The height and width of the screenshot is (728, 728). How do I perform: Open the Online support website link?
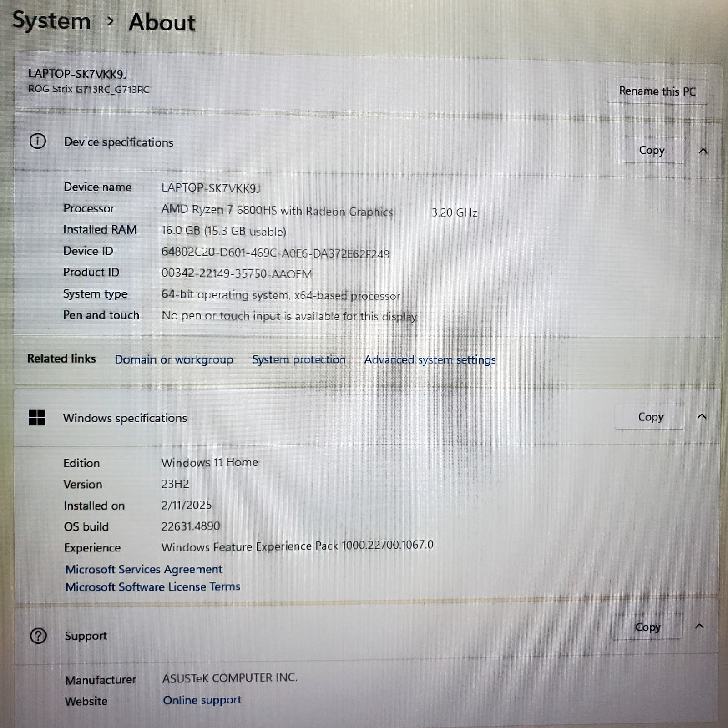click(x=202, y=700)
